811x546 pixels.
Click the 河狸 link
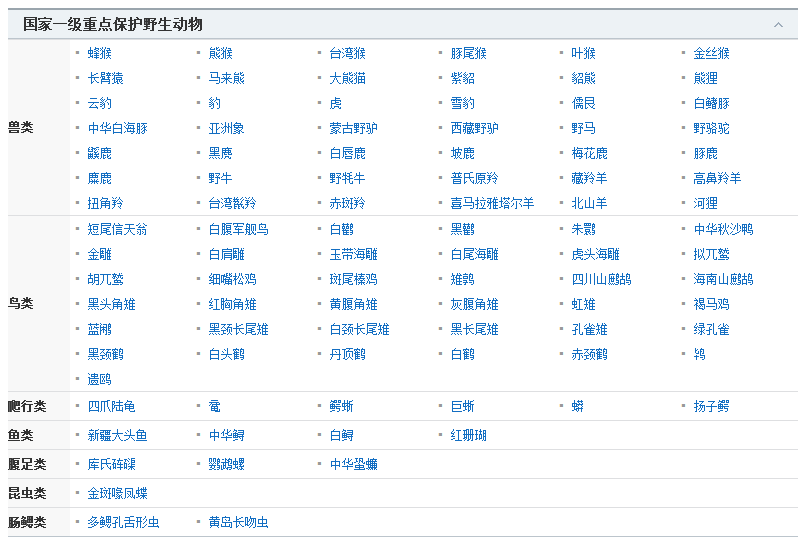click(x=705, y=203)
